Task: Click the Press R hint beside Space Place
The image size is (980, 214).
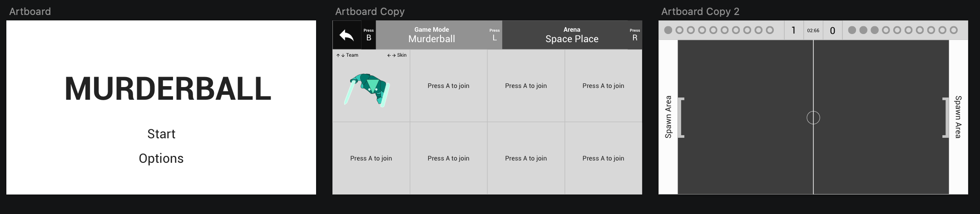Action: coord(635,35)
